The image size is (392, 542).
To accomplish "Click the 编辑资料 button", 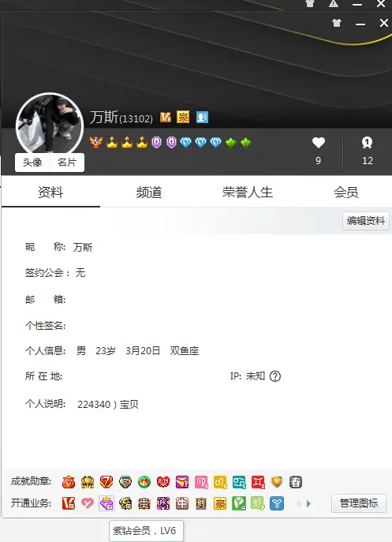I will 366,221.
